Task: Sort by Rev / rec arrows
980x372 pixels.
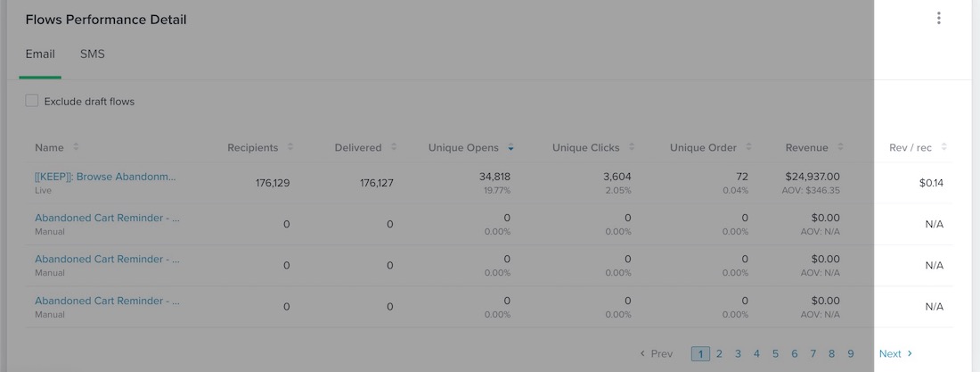Action: point(943,147)
